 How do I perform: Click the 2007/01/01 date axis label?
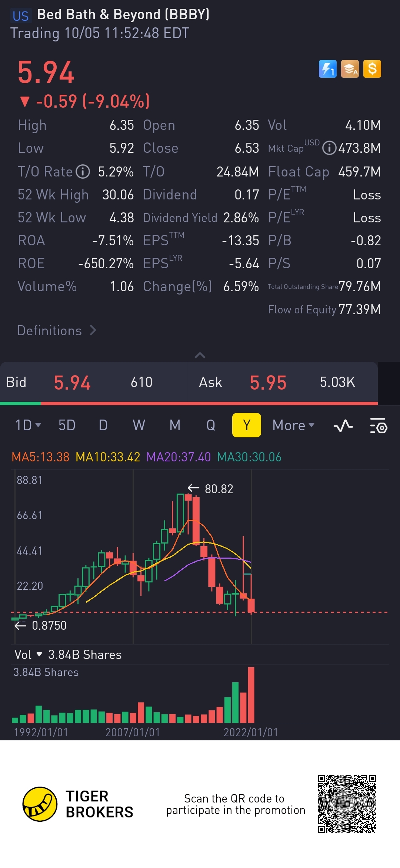[x=133, y=732]
